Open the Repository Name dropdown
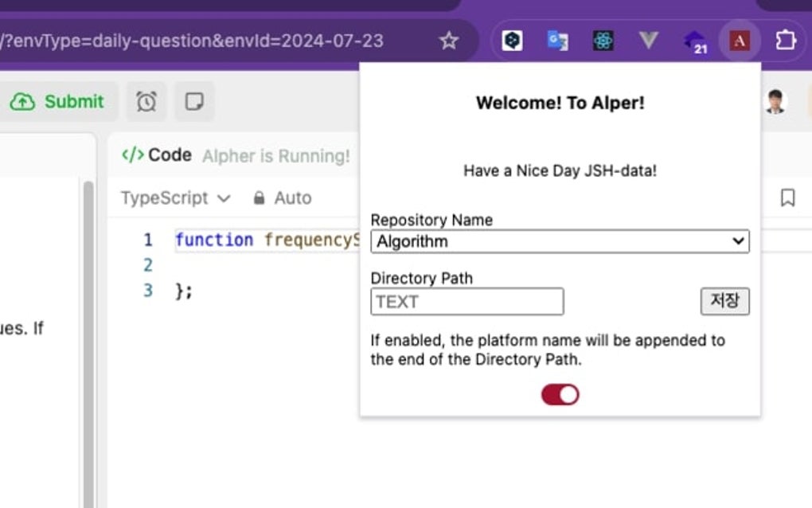 point(560,241)
